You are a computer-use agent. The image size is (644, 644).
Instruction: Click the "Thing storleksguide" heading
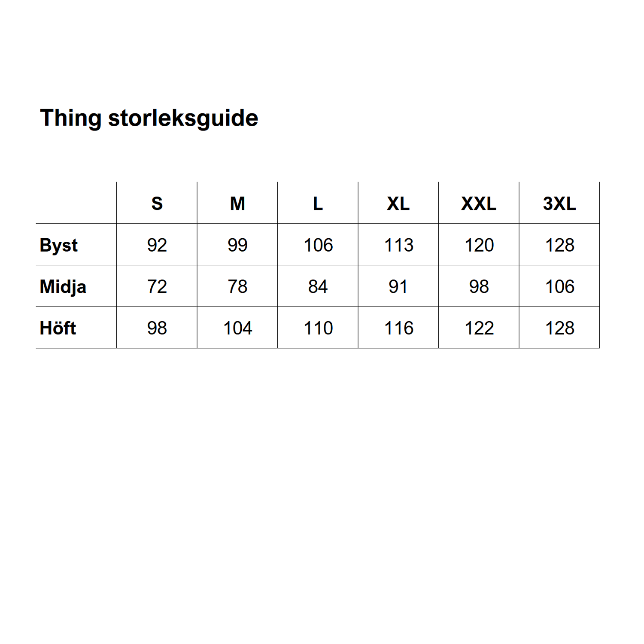click(x=149, y=118)
